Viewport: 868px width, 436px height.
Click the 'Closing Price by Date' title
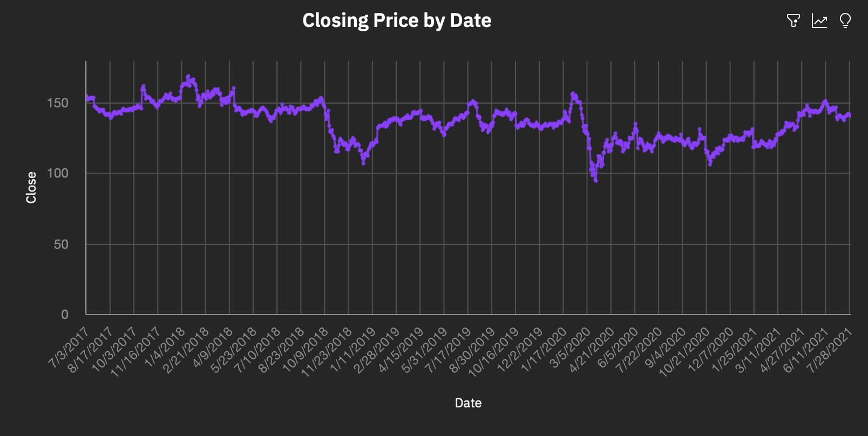click(x=397, y=21)
